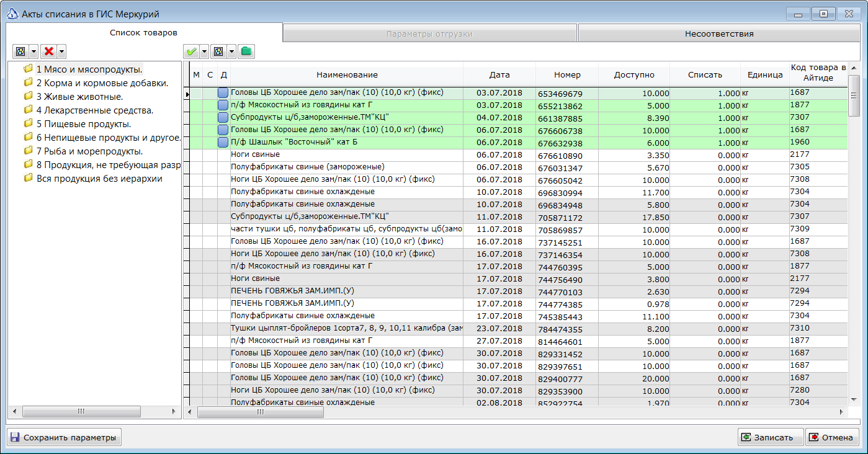
Task: Click the folder icon of 6 Непищевые продукты
Action: click(29, 137)
